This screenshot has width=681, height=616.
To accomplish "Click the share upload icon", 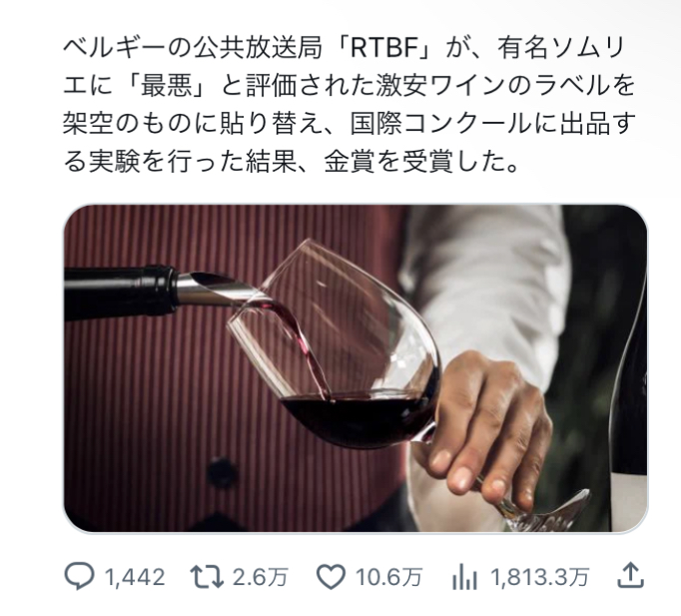I will coord(631,576).
